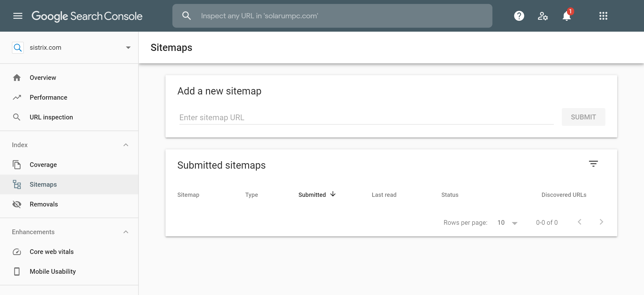Sort by the Type column header
Viewport: 644px width, 295px height.
pyautogui.click(x=251, y=195)
